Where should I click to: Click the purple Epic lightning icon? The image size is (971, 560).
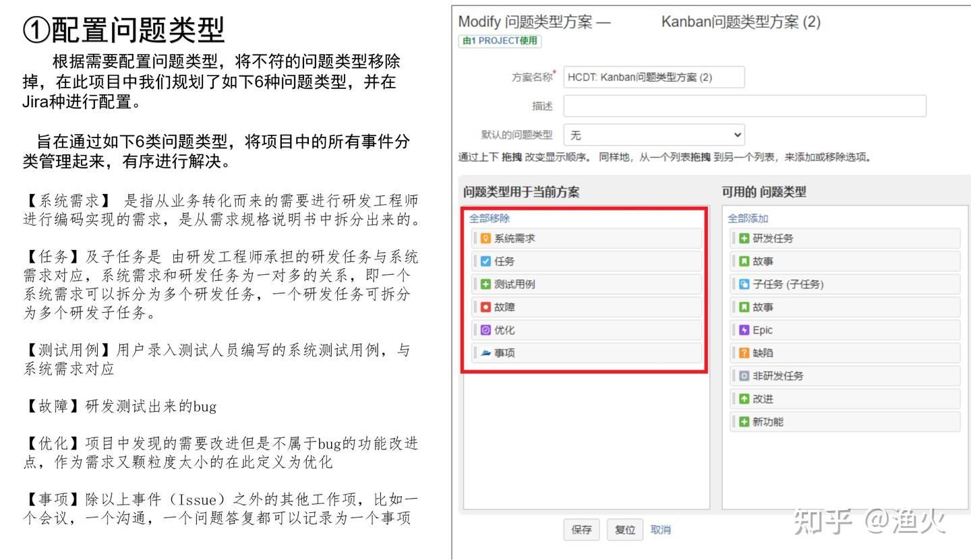pyautogui.click(x=744, y=330)
